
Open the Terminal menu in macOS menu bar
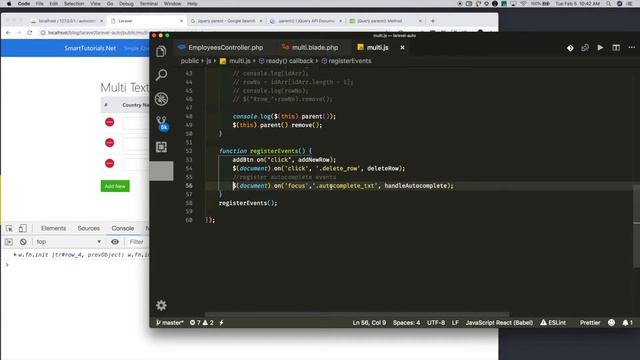149,4
